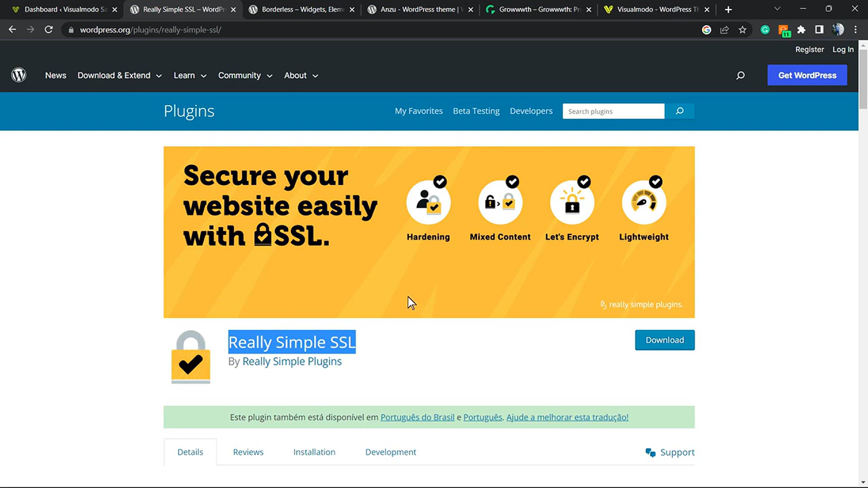Expand Download & Extend dropdown
This screenshot has height=488, width=868.
click(x=119, y=75)
